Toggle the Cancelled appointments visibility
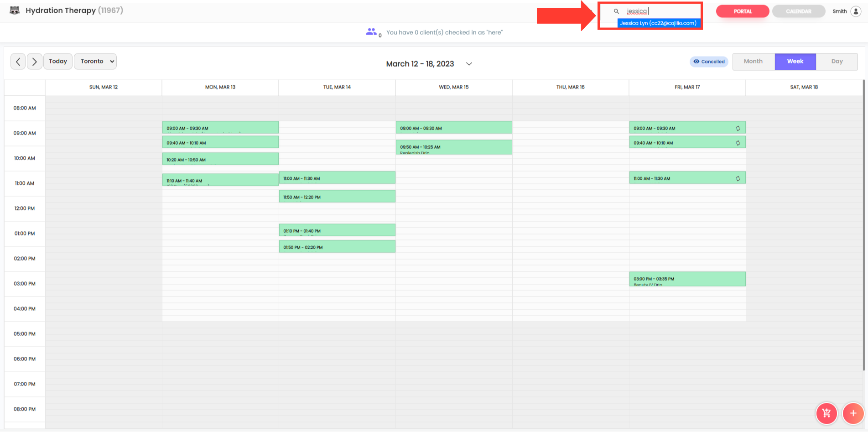This screenshot has height=432, width=868. tap(709, 62)
